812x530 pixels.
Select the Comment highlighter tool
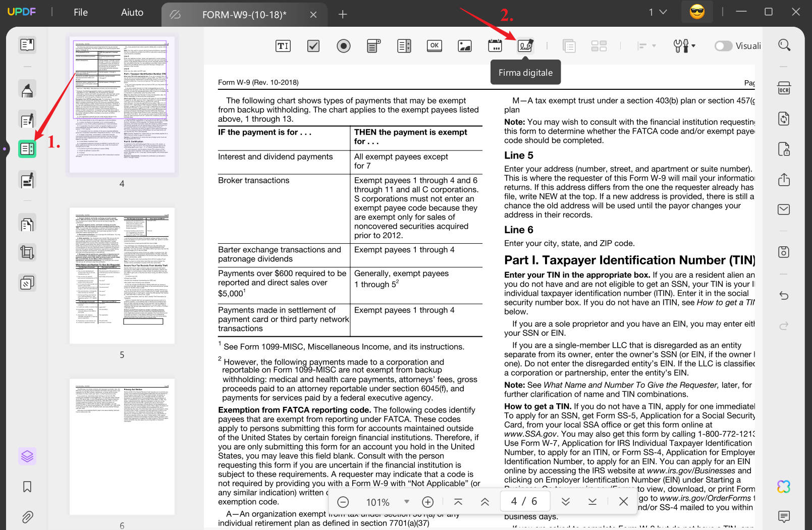pyautogui.click(x=27, y=89)
